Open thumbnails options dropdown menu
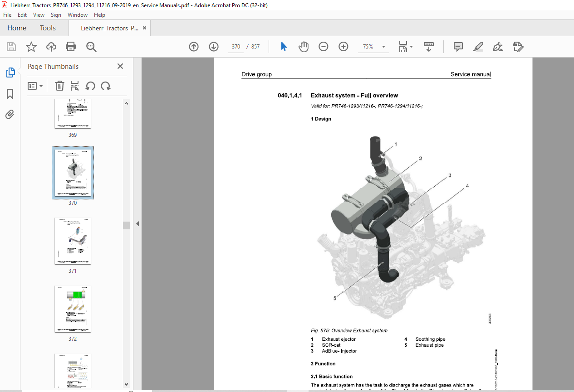Screen dimensions: 574x392 (x=35, y=86)
